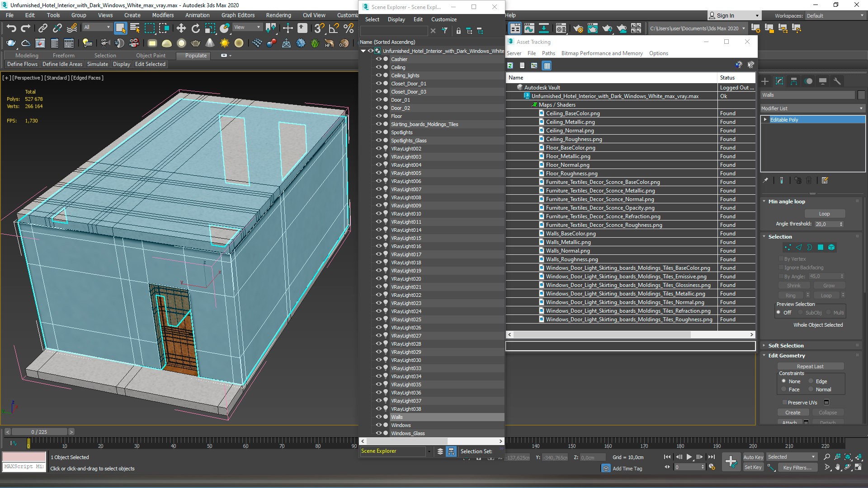This screenshot has height=488, width=868.
Task: Activate the Select and Link chain icon
Action: pos(42,28)
